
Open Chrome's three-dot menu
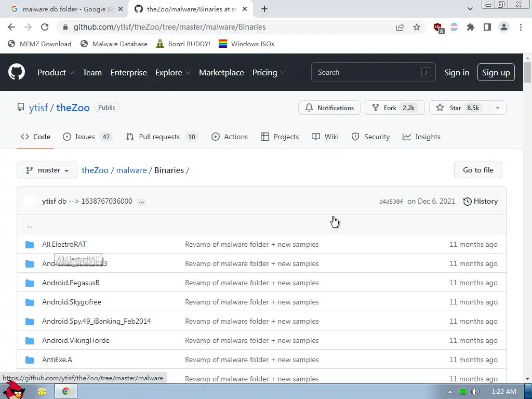(521, 27)
